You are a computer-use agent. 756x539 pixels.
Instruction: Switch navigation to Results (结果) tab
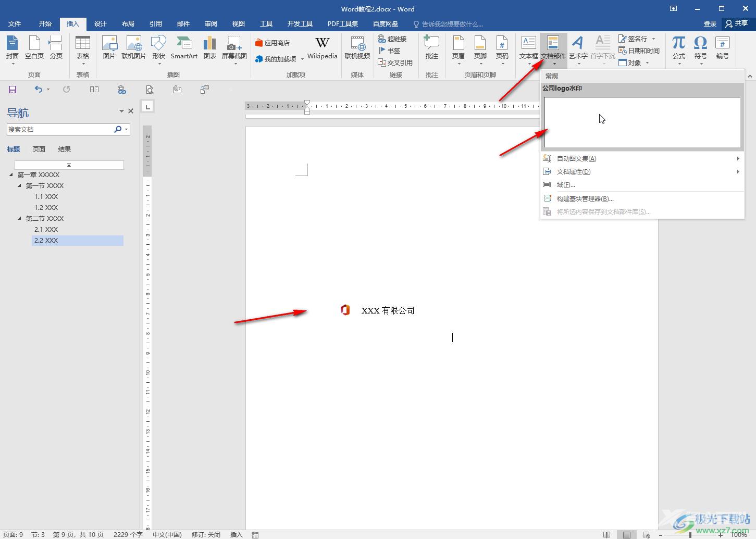pyautogui.click(x=65, y=149)
